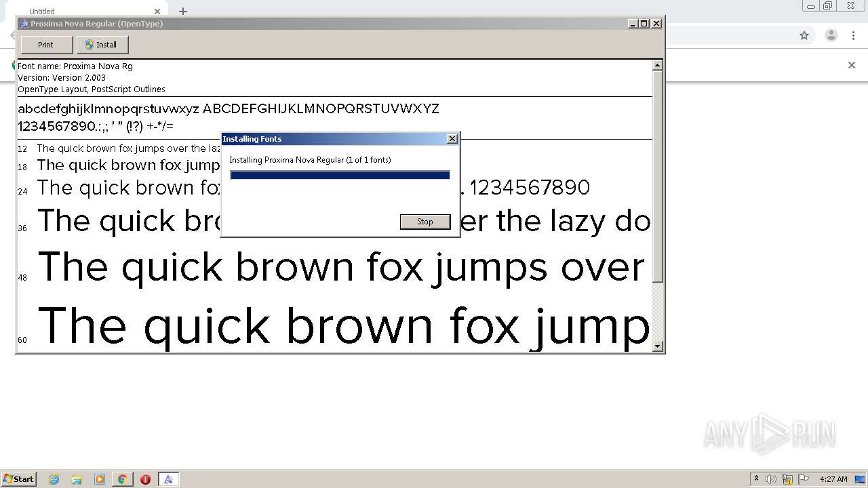Click the text 'Version: Version 2.003'

tap(62, 78)
